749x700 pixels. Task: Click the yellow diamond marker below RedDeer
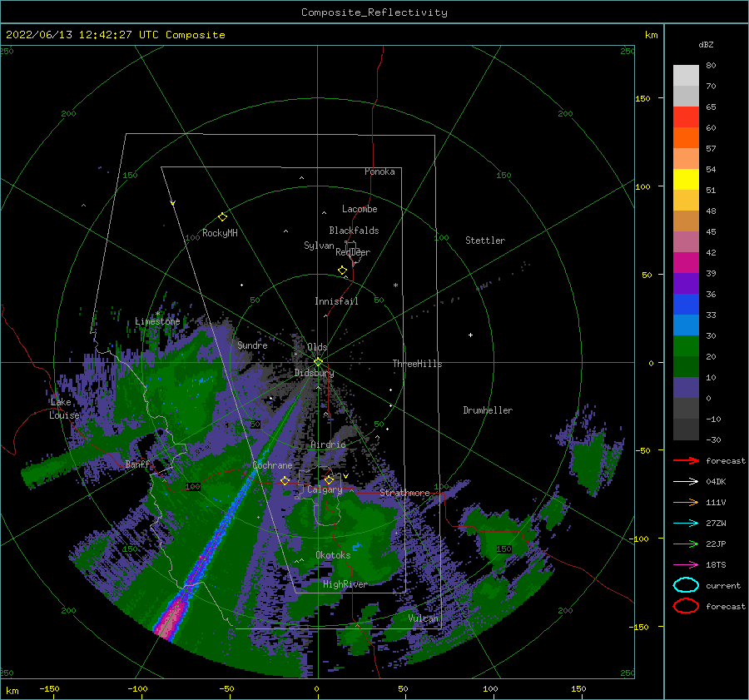pos(343,271)
